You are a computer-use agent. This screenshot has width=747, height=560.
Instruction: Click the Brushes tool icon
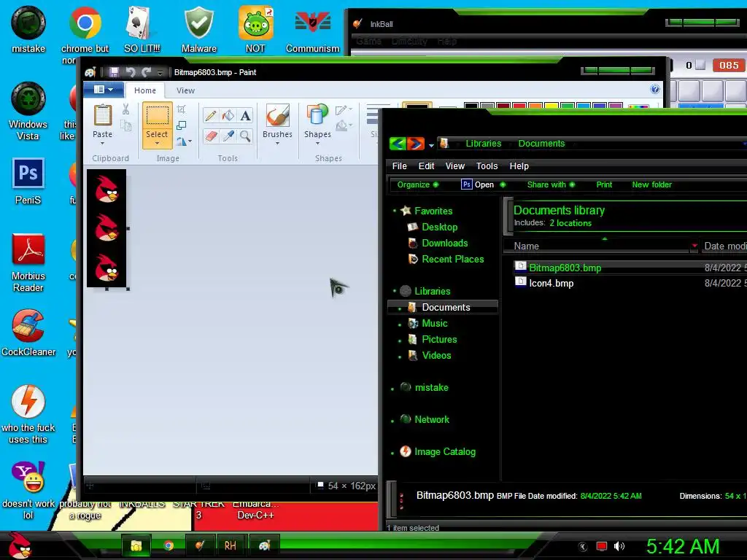pos(277,115)
